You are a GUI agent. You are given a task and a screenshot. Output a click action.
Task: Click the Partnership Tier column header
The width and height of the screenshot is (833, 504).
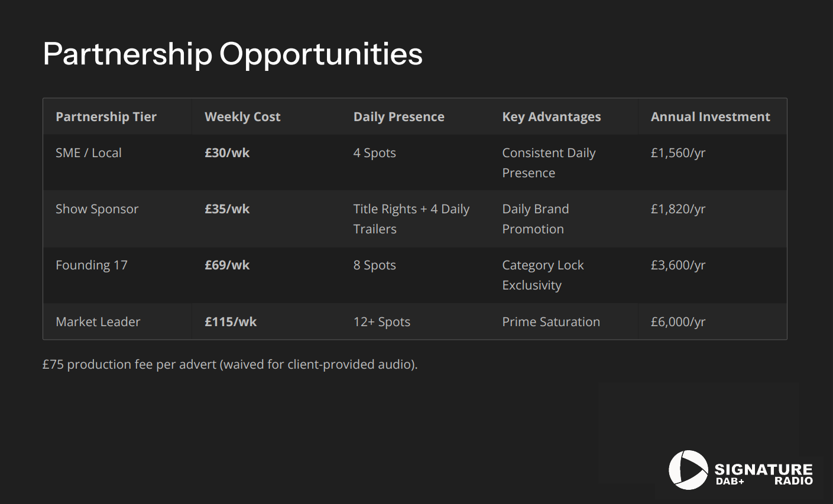pos(106,117)
